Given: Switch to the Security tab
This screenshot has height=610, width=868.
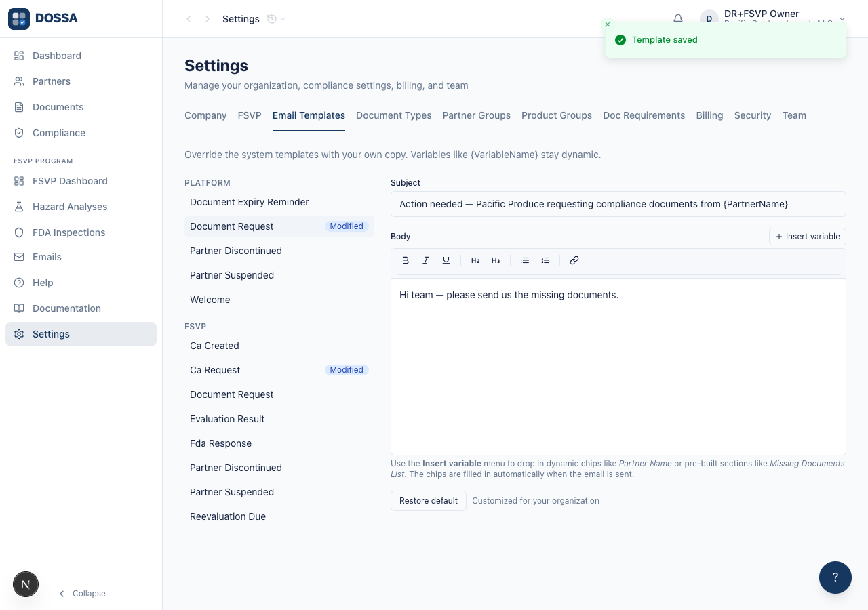Looking at the screenshot, I should pyautogui.click(x=753, y=115).
